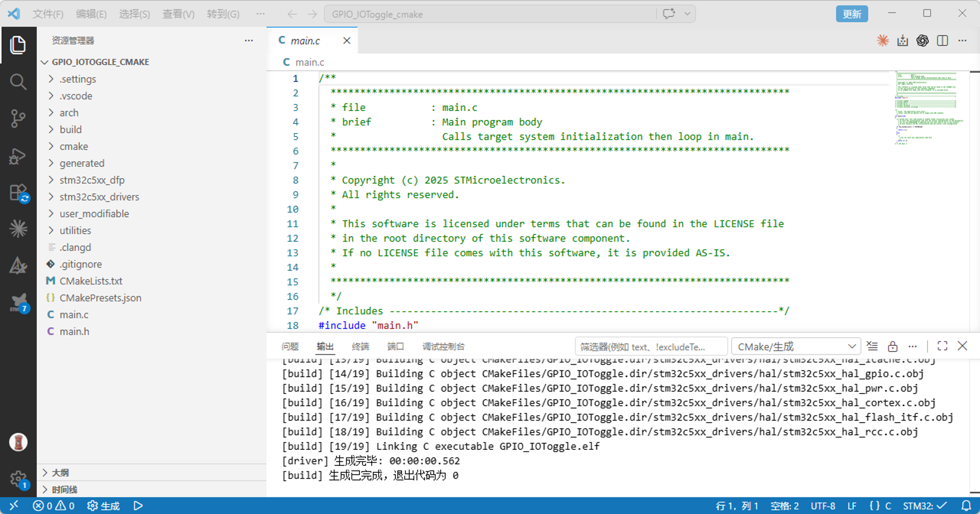Open the CMake tools sidebar icon
Image resolution: width=980 pixels, height=514 pixels.
pos(18,266)
